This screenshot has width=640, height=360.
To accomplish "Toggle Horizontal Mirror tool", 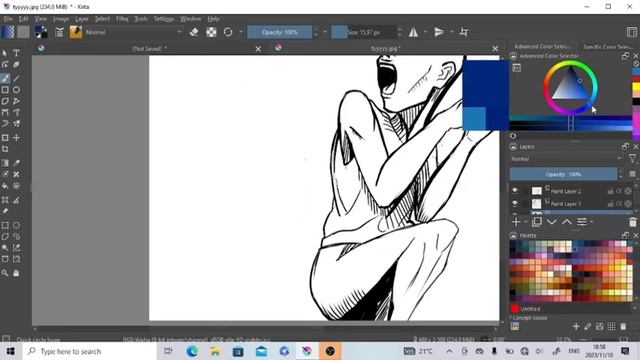I will pos(413,32).
